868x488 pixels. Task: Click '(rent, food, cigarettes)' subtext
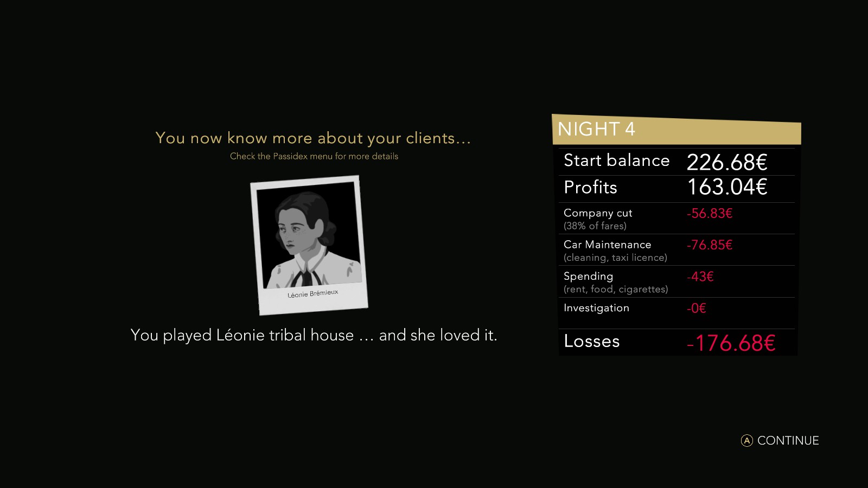point(616,290)
